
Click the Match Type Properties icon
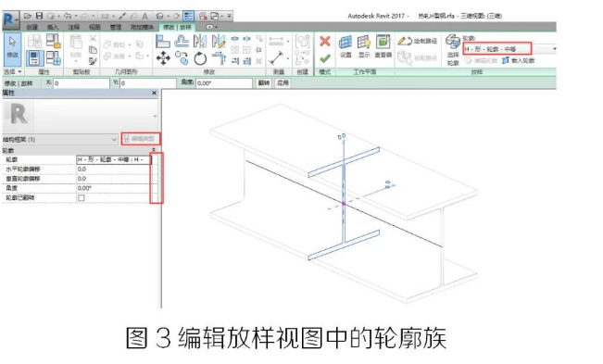click(93, 61)
